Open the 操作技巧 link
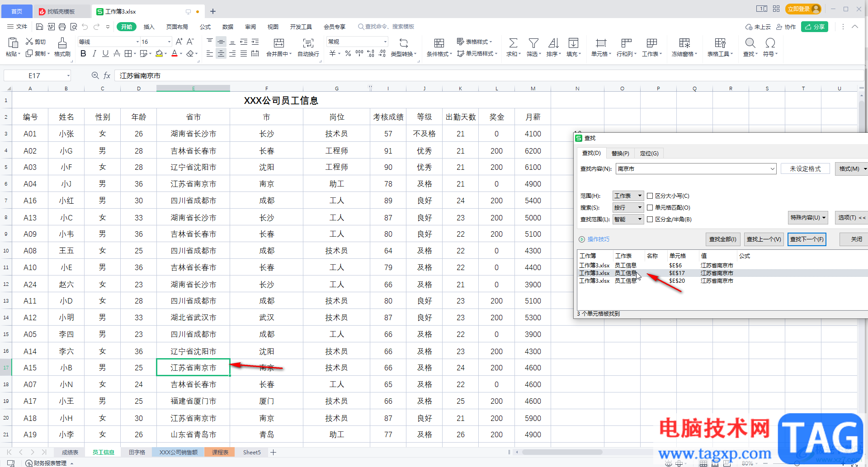The height and width of the screenshot is (467, 868). (598, 239)
